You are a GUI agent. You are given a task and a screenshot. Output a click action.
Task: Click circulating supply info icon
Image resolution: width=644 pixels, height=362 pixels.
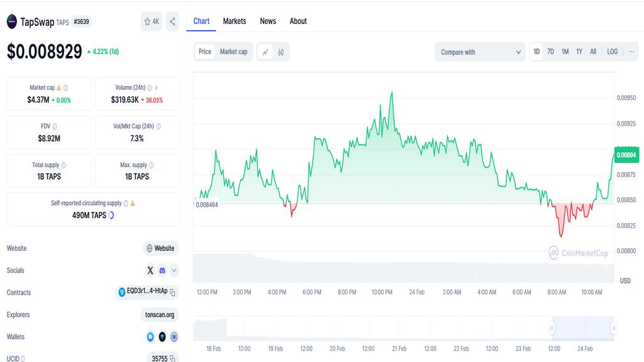(x=126, y=203)
